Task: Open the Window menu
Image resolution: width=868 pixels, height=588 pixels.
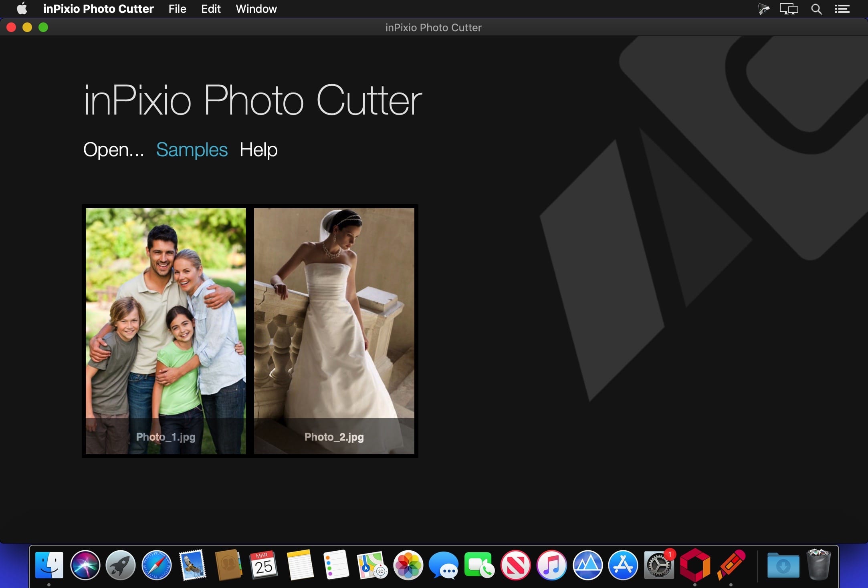Action: point(256,8)
